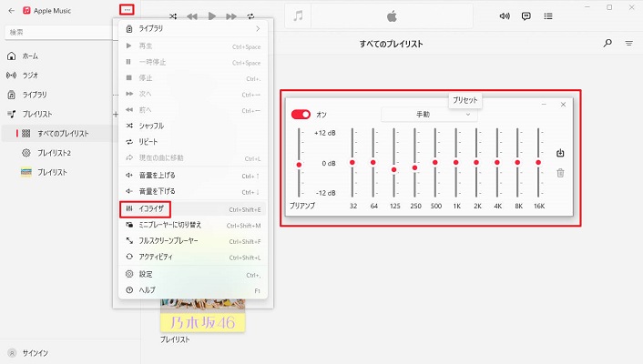
Task: Open the play queue list icon
Action: [x=548, y=16]
